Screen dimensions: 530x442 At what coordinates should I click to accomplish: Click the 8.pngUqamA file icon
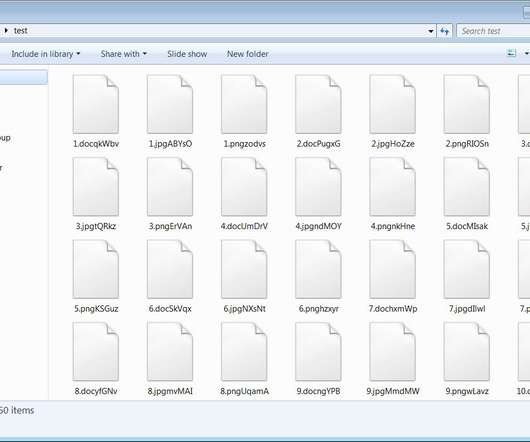pos(244,351)
